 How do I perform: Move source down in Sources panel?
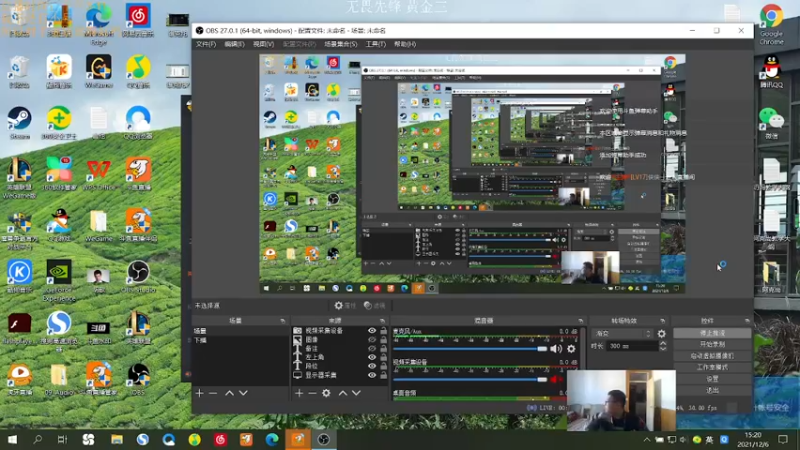356,393
